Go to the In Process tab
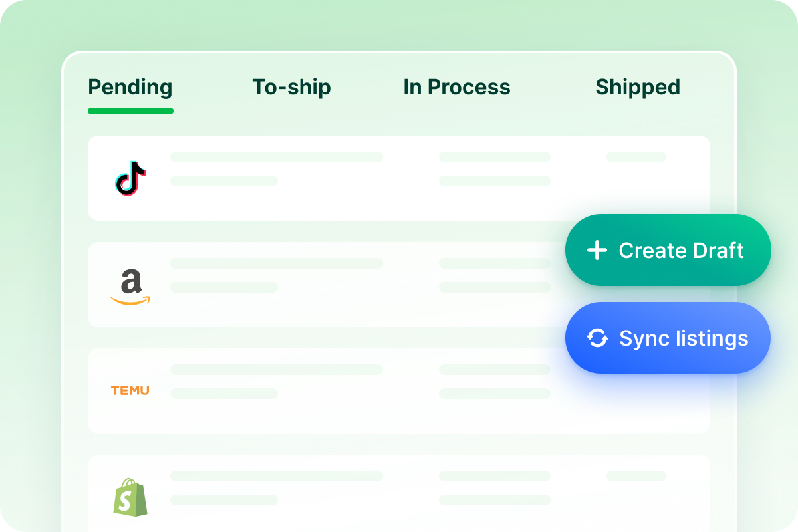The image size is (798, 532). tap(457, 87)
